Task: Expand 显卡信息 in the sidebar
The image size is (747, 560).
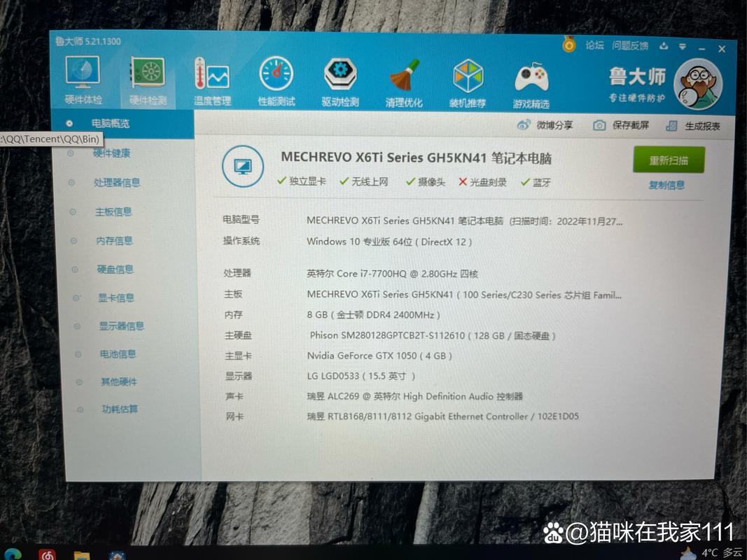Action: click(115, 297)
